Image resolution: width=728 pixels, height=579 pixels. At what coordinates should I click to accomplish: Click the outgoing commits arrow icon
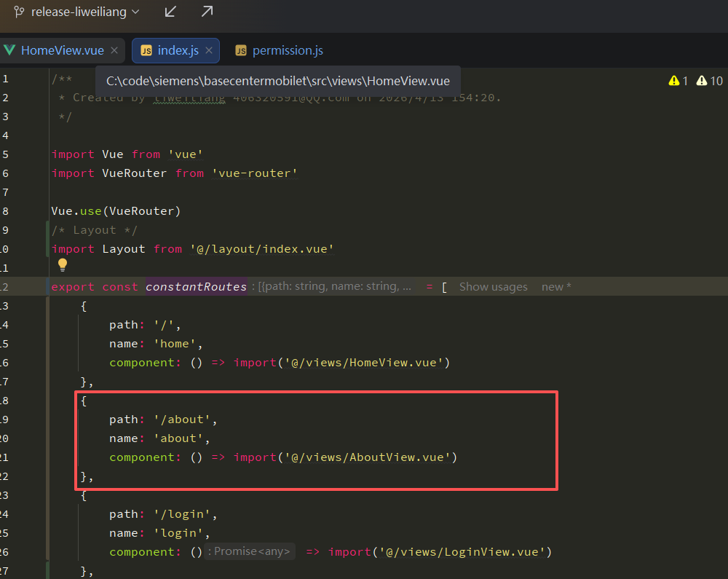click(x=206, y=12)
